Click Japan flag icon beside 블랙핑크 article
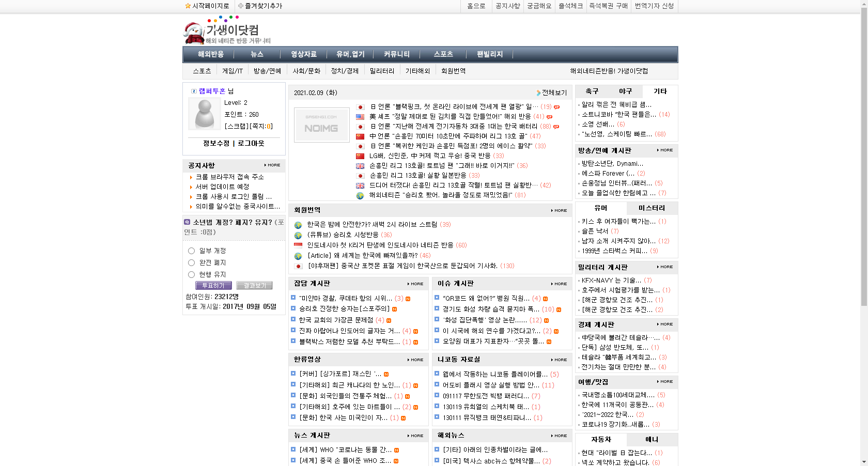The height and width of the screenshot is (466, 868). tap(360, 107)
